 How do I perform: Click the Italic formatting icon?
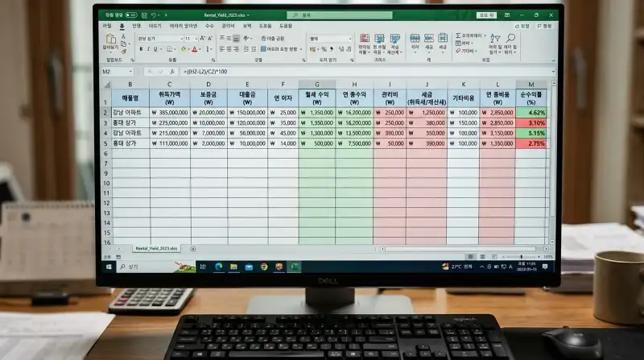(x=147, y=48)
